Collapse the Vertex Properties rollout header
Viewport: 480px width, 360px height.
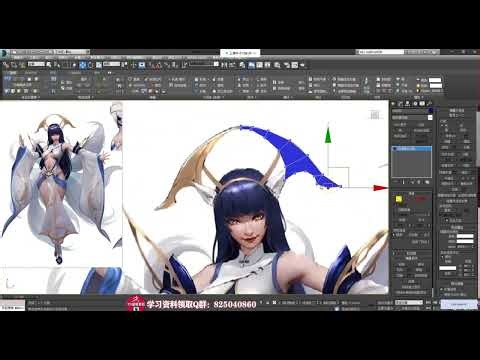point(457,227)
